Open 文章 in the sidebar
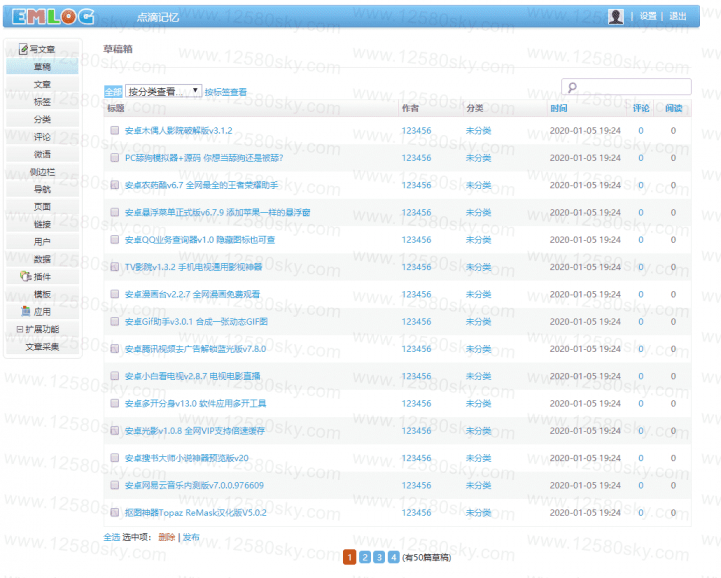 42,84
